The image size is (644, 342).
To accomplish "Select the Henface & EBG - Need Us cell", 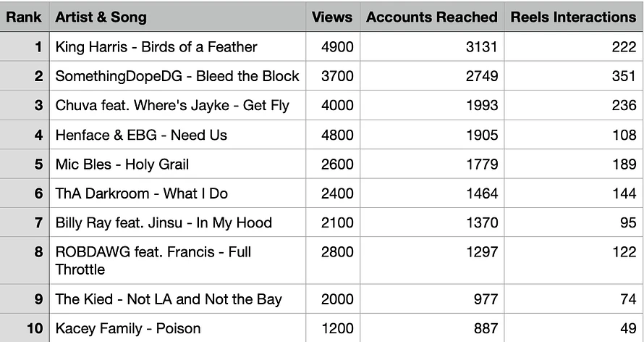I will 177,135.
